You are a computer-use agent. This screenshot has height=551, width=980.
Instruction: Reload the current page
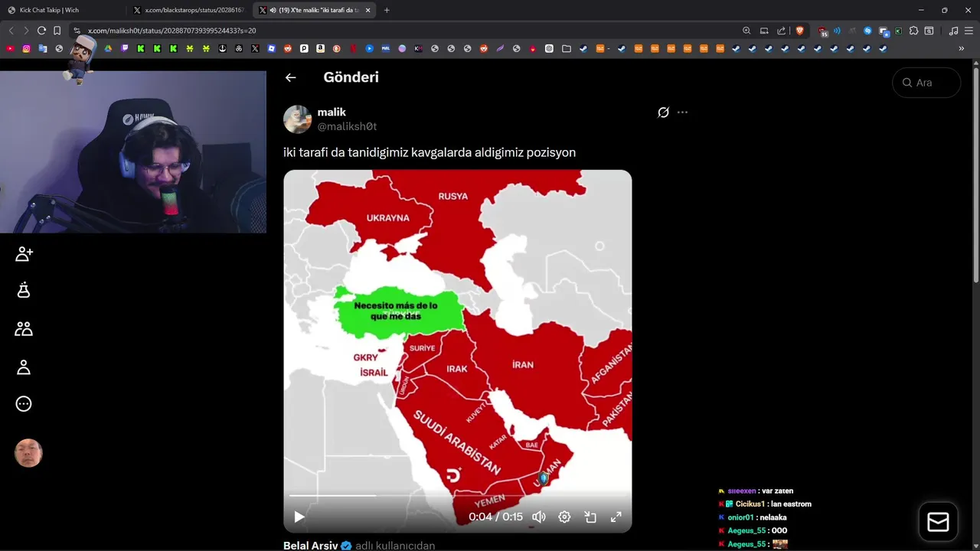pyautogui.click(x=41, y=31)
